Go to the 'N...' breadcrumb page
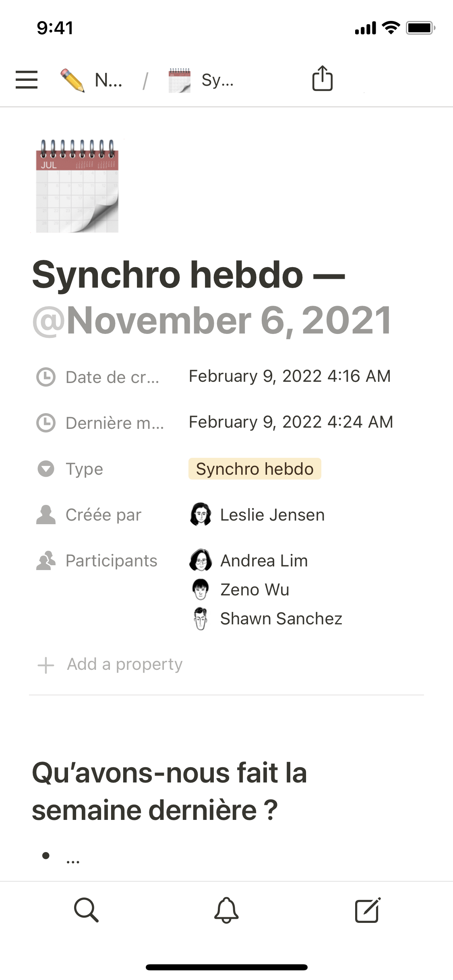Viewport: 453px width, 980px height. pos(108,80)
